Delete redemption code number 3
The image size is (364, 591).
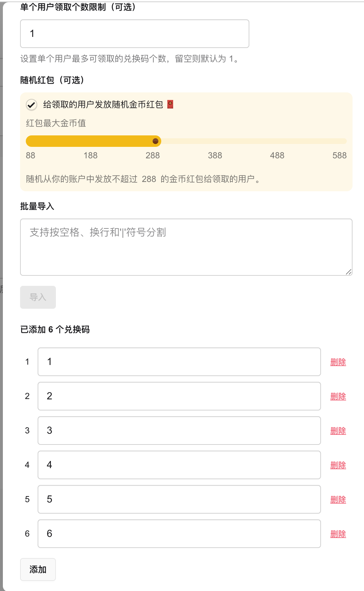(338, 431)
